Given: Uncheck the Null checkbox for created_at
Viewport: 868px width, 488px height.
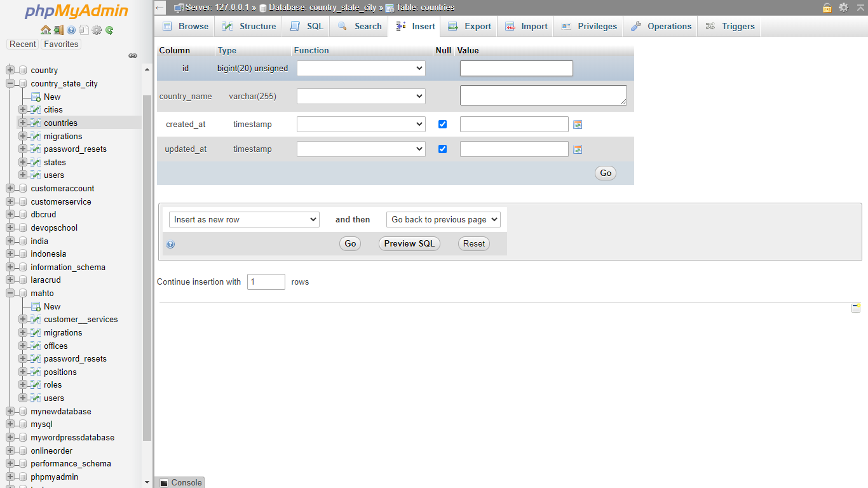Looking at the screenshot, I should 443,125.
